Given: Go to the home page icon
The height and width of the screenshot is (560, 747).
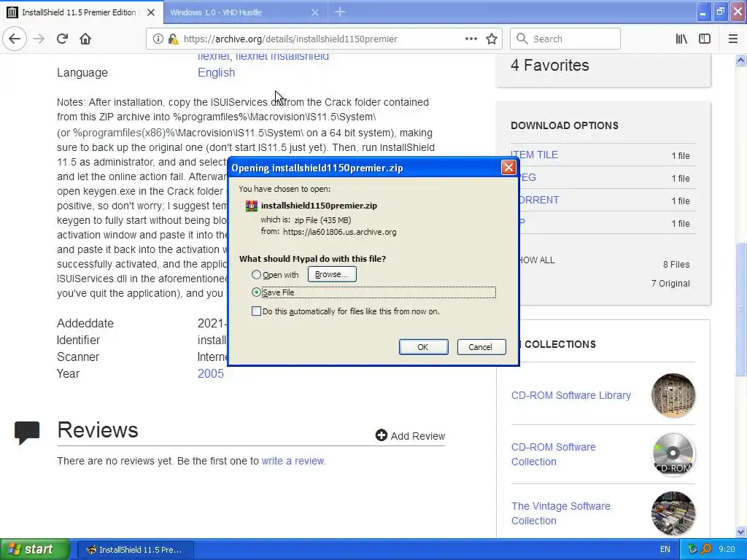Looking at the screenshot, I should tap(85, 39).
